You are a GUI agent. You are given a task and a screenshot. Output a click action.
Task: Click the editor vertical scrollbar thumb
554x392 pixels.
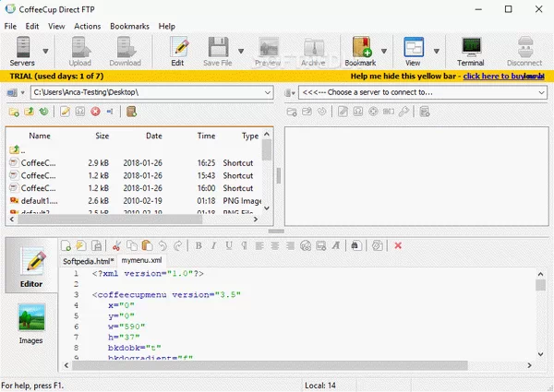(x=540, y=285)
